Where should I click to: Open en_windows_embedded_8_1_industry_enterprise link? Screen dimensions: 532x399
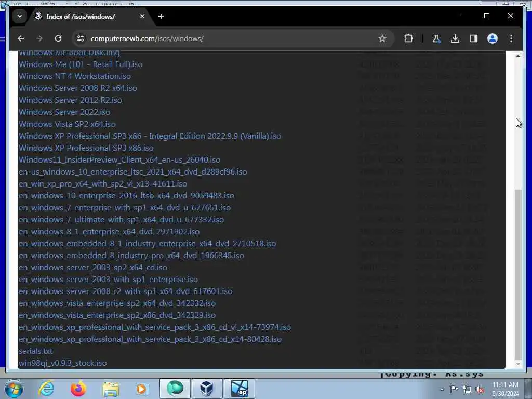click(x=147, y=243)
